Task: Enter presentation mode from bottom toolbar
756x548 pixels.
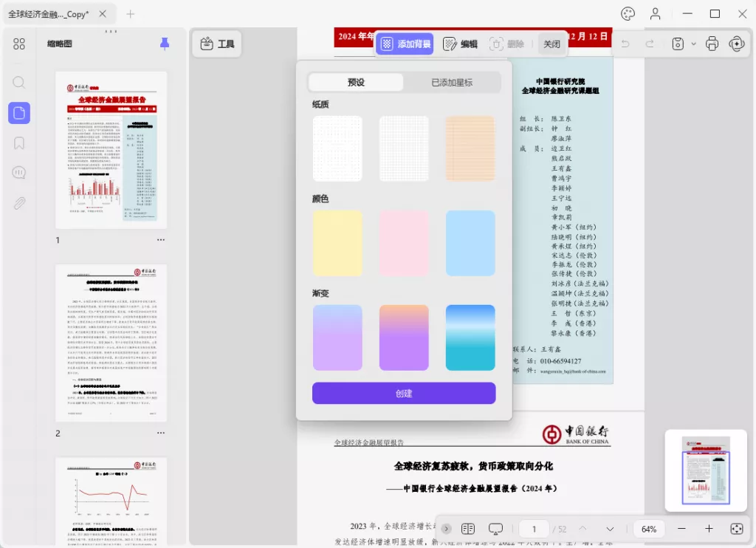Action: [495, 528]
